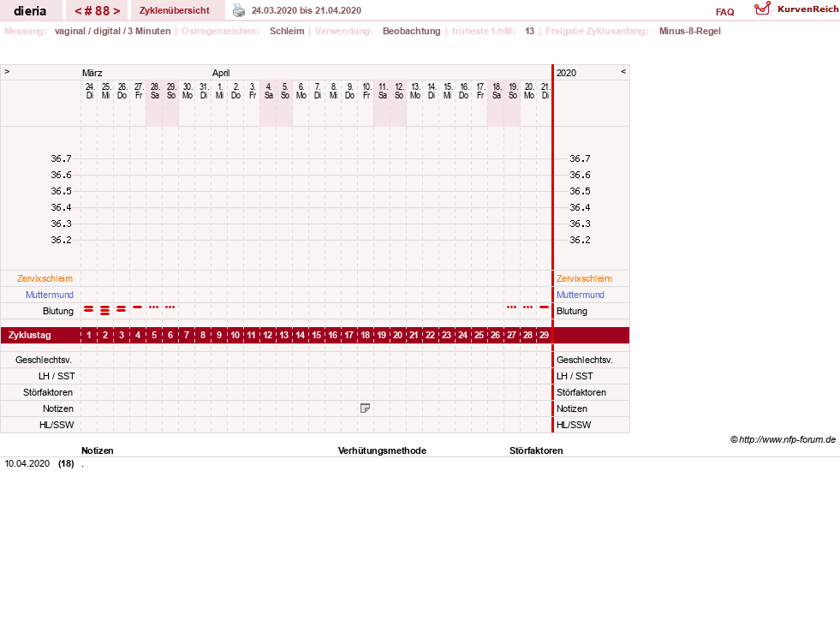Image resolution: width=840 pixels, height=638 pixels.
Task: Click the März month label
Action: coord(92,73)
